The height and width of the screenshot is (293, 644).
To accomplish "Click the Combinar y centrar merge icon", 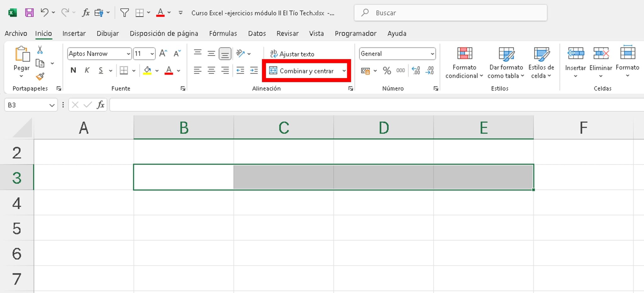I will [x=274, y=71].
